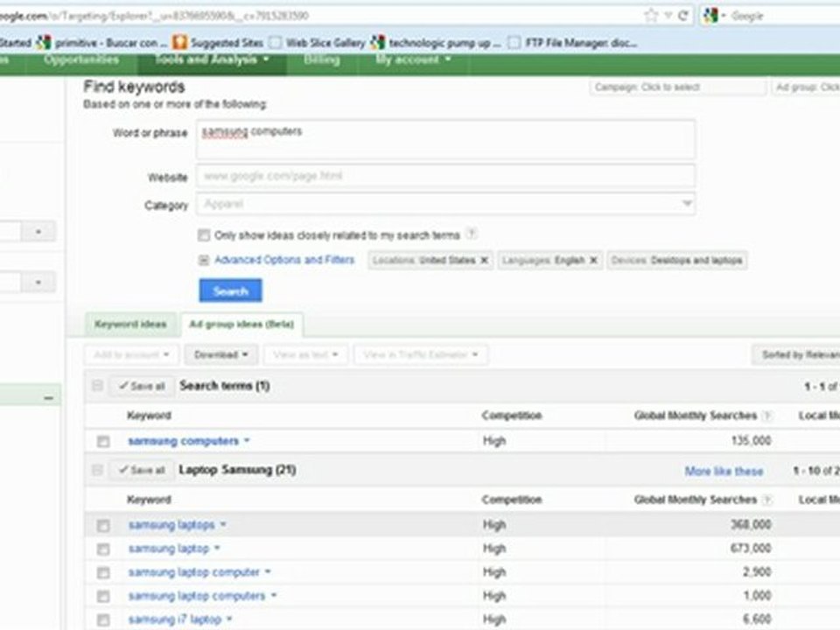
Task: Click help icon beside first Global Monthly Searches header
Action: pyautogui.click(x=767, y=416)
